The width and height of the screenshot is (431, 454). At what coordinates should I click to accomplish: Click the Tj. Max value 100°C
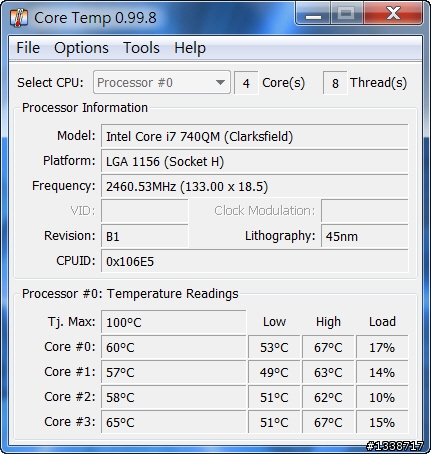click(174, 322)
